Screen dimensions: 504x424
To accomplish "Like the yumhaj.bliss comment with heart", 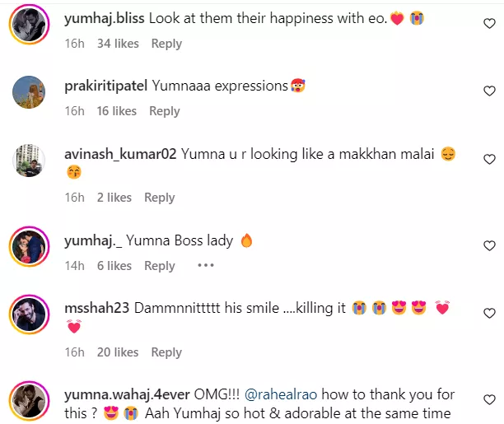I will (489, 25).
